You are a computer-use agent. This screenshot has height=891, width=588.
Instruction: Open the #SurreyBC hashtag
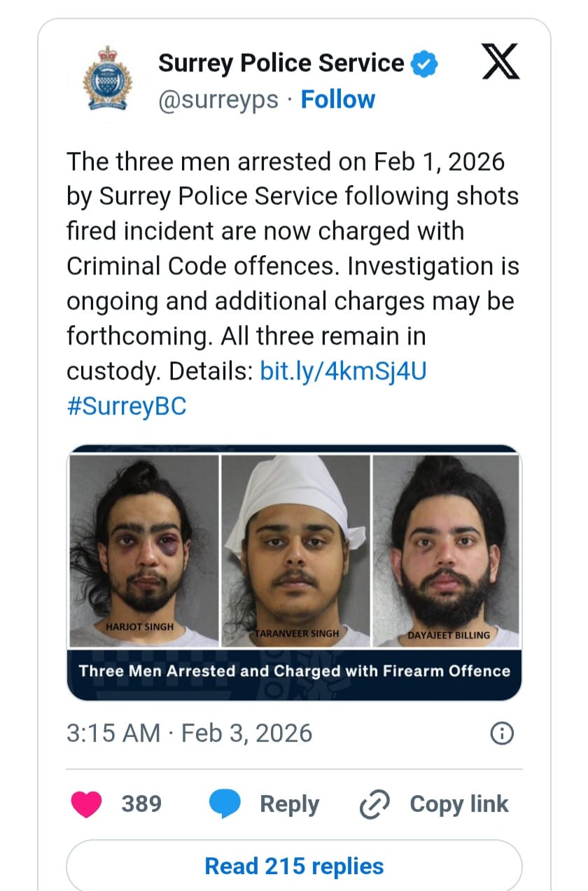click(x=126, y=406)
